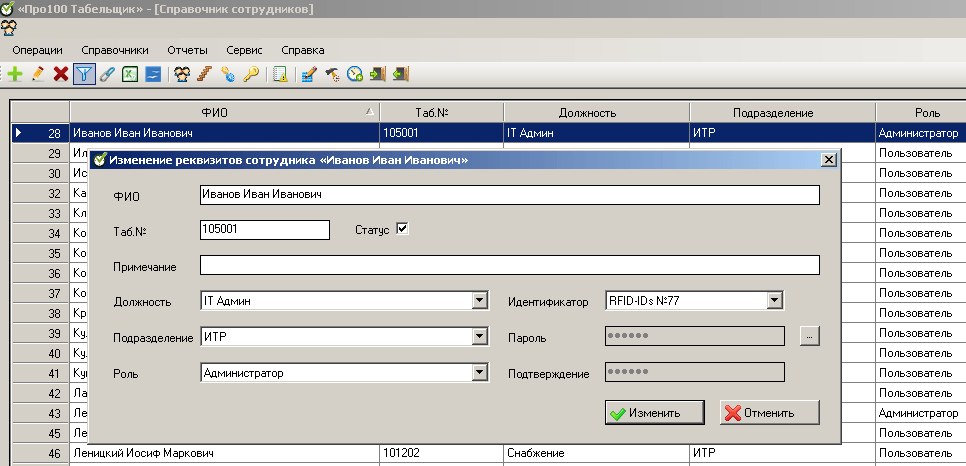Click the people icon below the title bar
The height and width of the screenshot is (466, 966).
9,28
